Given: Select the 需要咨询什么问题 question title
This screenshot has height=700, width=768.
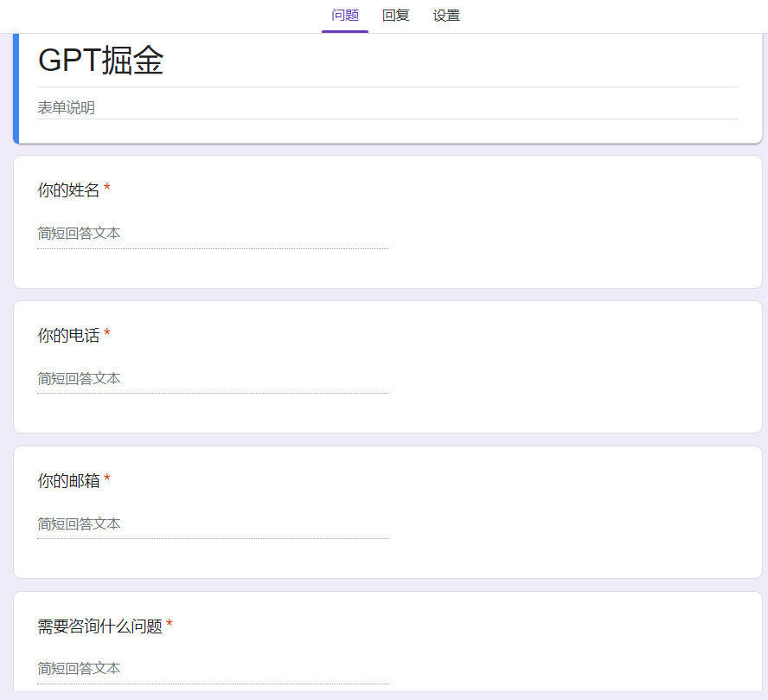Looking at the screenshot, I should tap(100, 626).
